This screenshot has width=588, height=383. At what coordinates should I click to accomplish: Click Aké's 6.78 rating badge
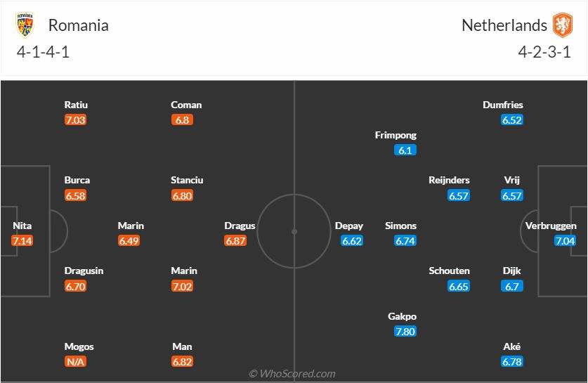512,362
